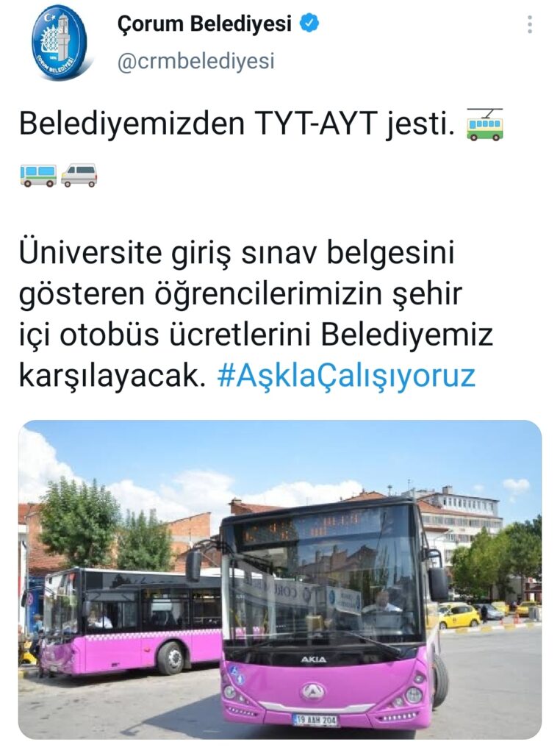Click the trolleybus emoji after jesti
Image resolution: width=560 pixels, height=753 pixels.
pyautogui.click(x=484, y=125)
